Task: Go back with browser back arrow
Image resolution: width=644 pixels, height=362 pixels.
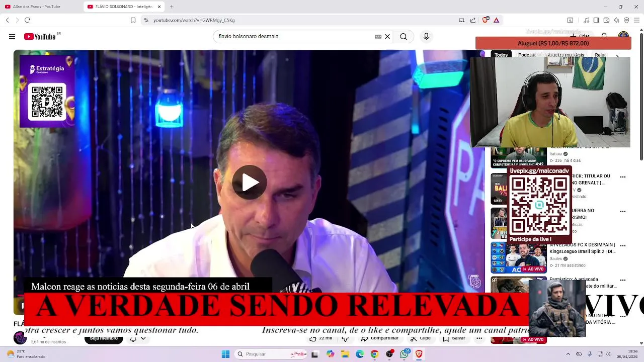Action: click(8, 20)
